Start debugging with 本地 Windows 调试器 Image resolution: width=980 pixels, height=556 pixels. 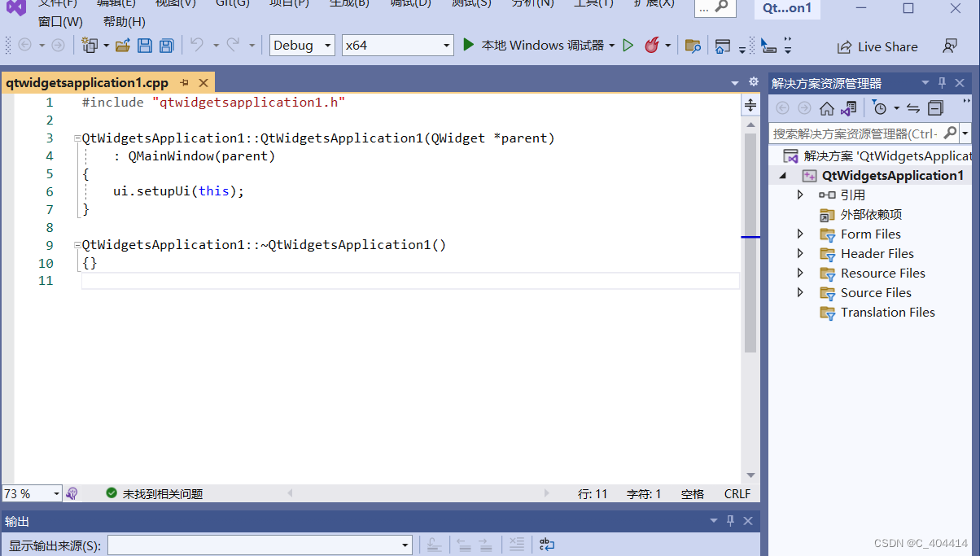tap(539, 45)
